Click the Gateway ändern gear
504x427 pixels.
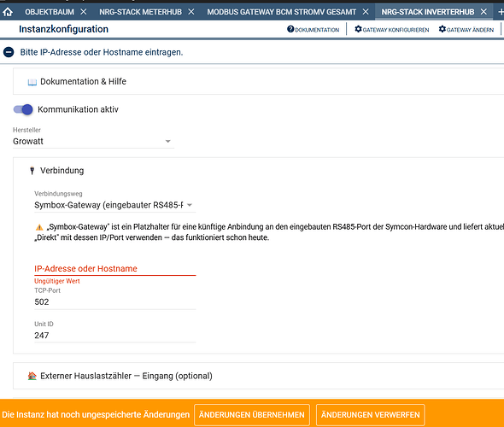tap(442, 29)
